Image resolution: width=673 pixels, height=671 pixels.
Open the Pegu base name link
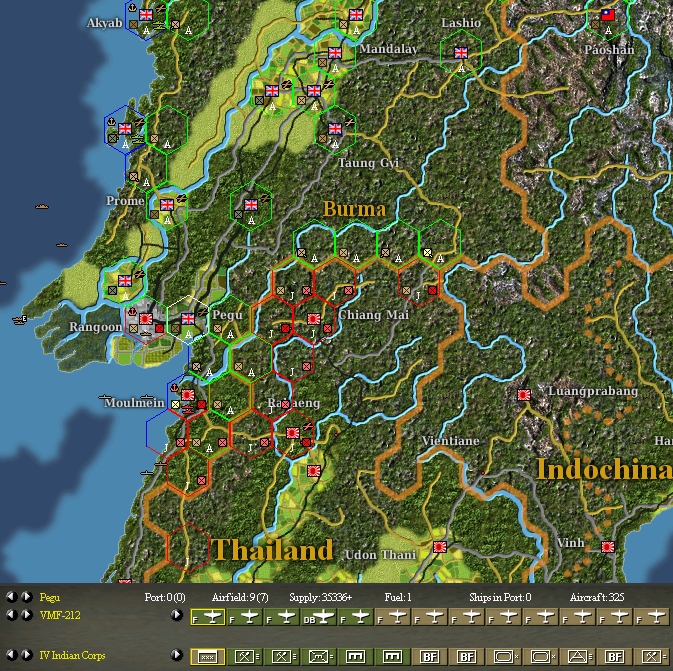(x=50, y=598)
